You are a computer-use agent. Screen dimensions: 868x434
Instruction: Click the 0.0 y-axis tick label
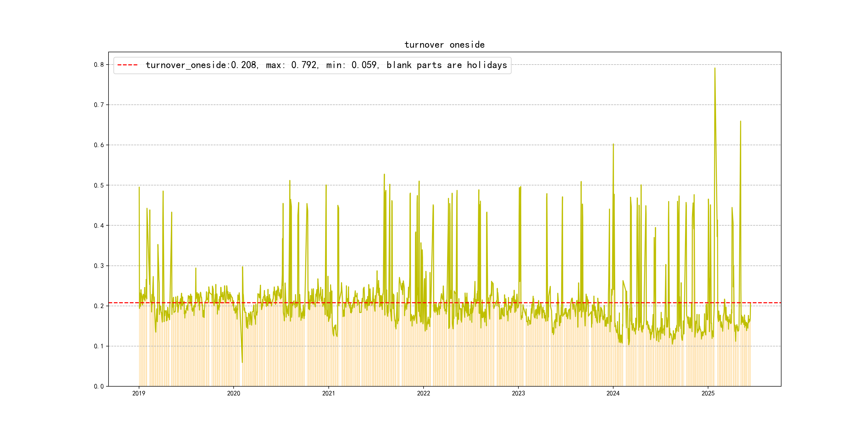pyautogui.click(x=99, y=386)
